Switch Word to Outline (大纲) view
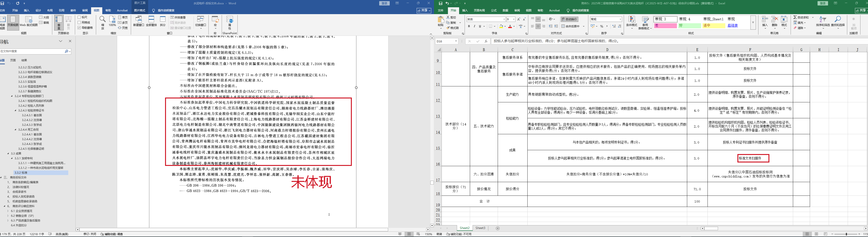Viewport: 868px width, 237px height. coord(44,17)
